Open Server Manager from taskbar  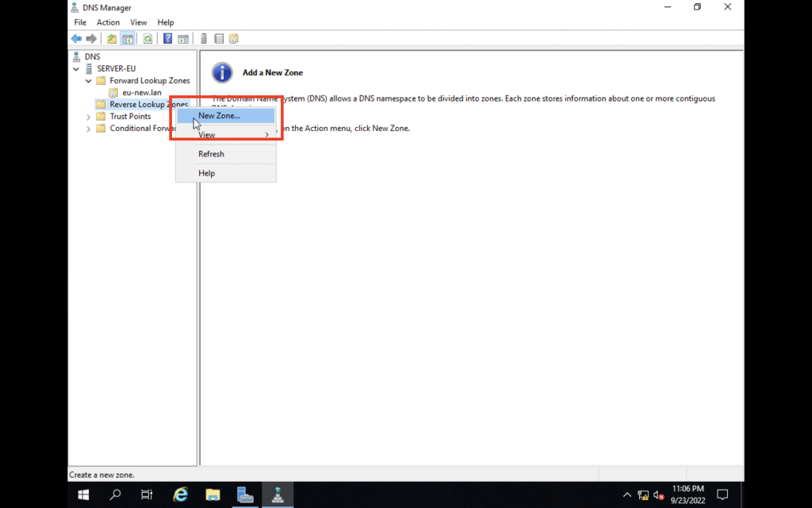pyautogui.click(x=245, y=495)
